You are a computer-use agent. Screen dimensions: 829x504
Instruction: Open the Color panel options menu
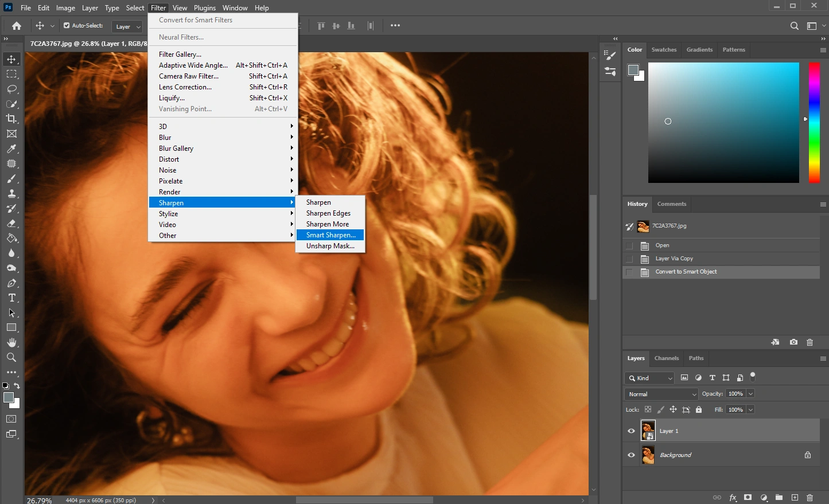point(823,50)
